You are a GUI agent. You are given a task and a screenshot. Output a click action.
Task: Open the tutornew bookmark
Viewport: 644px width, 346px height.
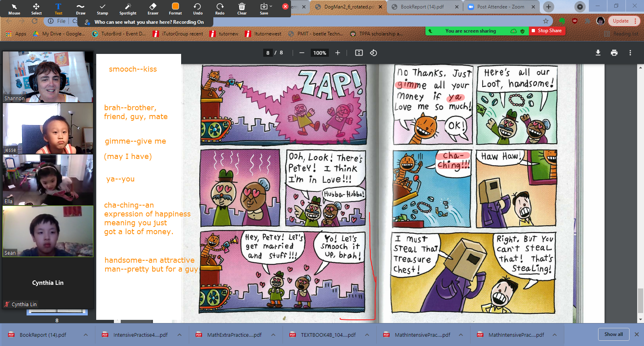[x=224, y=34]
